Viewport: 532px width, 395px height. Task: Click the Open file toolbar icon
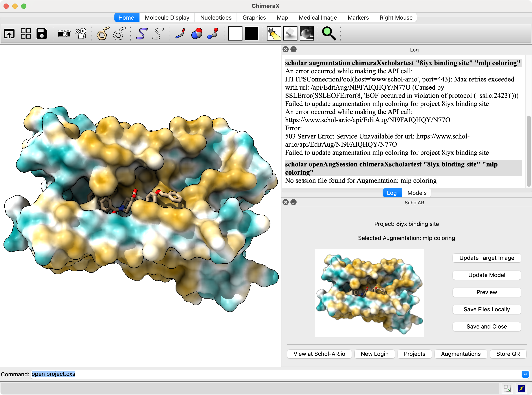(x=9, y=33)
